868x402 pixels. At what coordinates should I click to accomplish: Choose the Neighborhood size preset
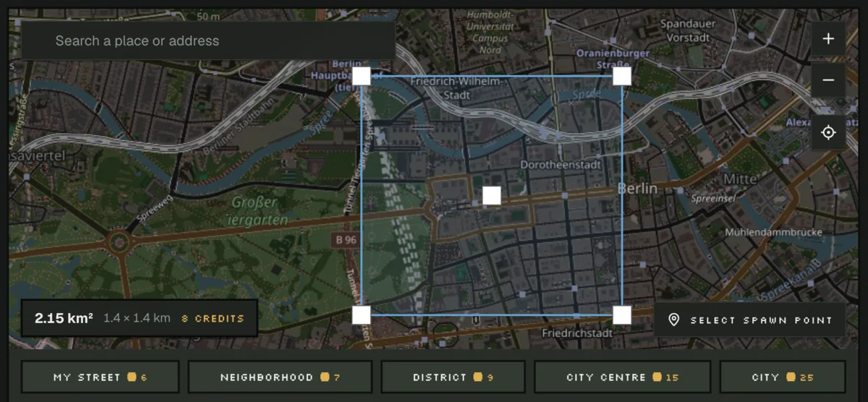(280, 377)
